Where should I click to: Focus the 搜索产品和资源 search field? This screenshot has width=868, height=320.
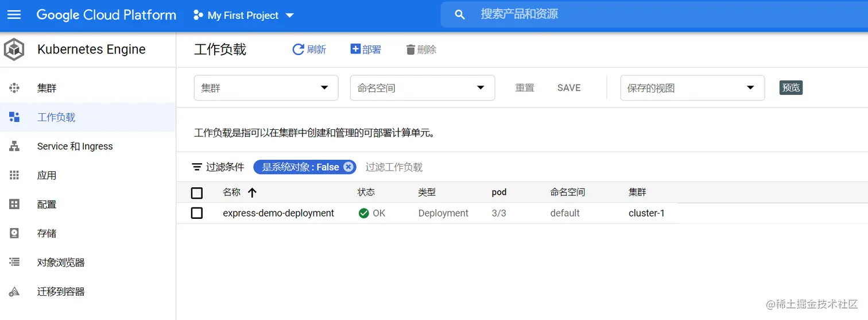654,14
